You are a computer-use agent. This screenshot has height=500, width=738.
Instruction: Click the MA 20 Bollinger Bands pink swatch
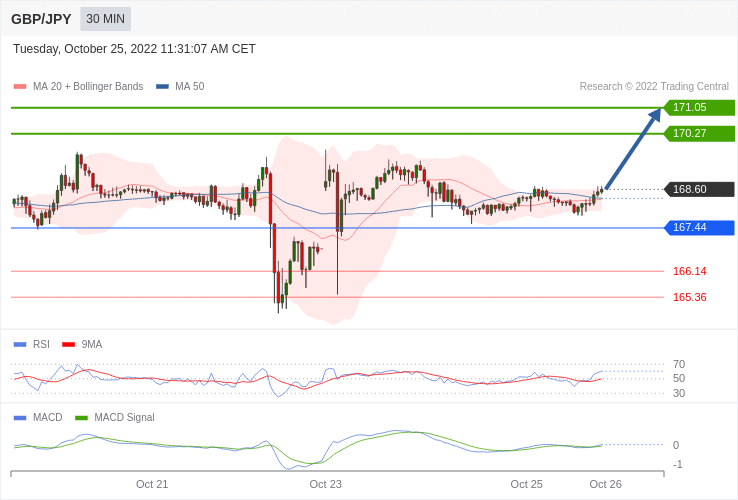click(x=20, y=87)
